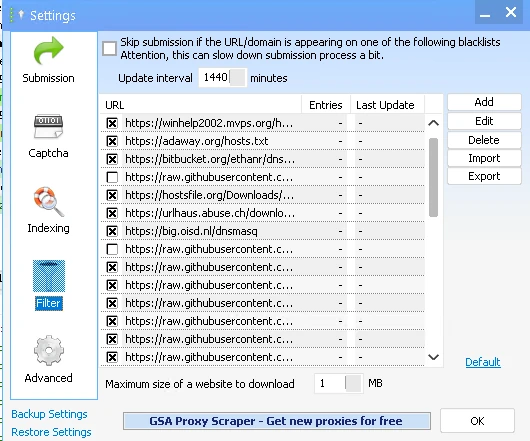Switch to the Advanced section label

(x=48, y=378)
